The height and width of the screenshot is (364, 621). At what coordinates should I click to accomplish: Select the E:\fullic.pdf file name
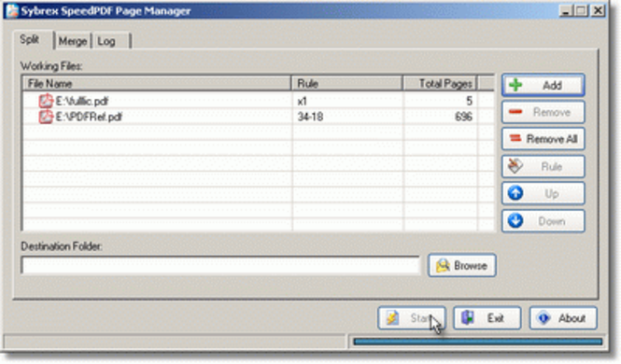point(81,102)
